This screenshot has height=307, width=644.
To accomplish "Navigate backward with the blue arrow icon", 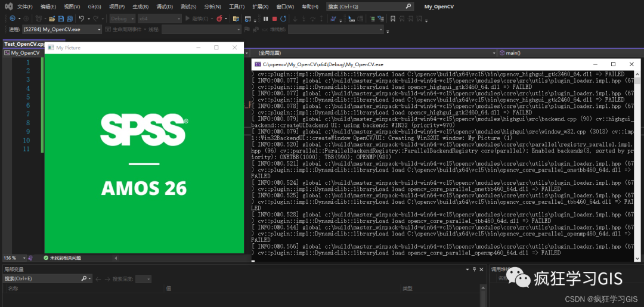I will click(13, 18).
